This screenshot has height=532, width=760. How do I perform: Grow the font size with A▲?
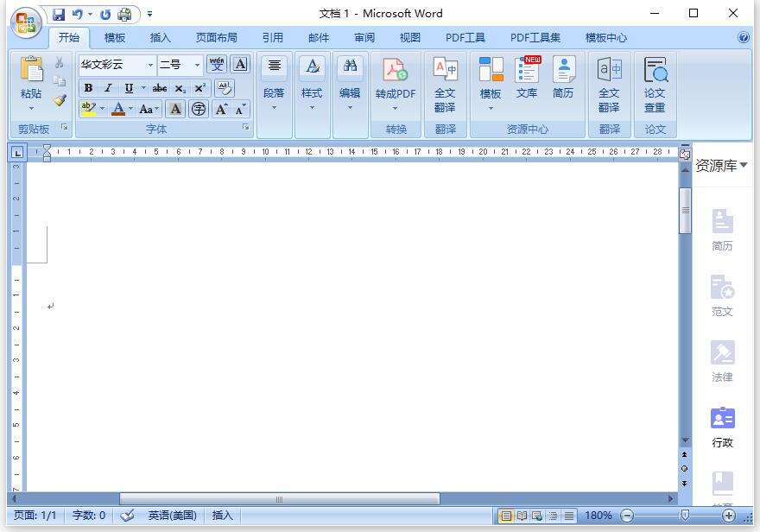221,109
